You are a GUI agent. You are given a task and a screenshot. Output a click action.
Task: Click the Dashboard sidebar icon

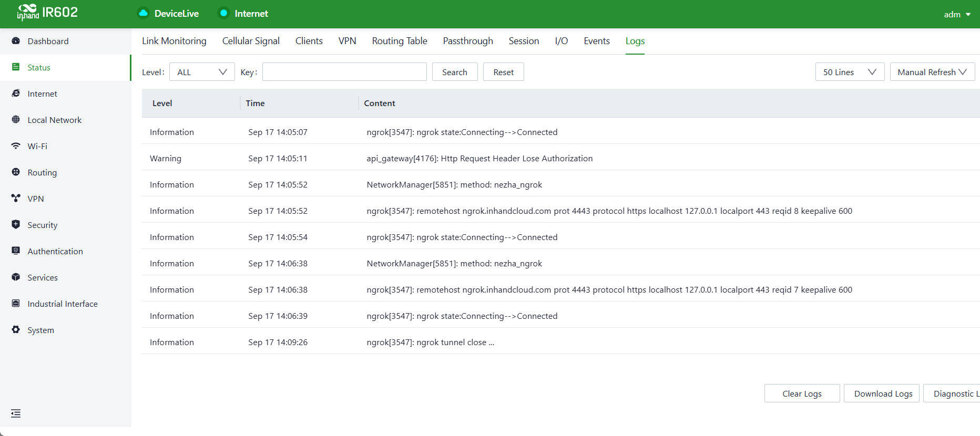pyautogui.click(x=16, y=41)
